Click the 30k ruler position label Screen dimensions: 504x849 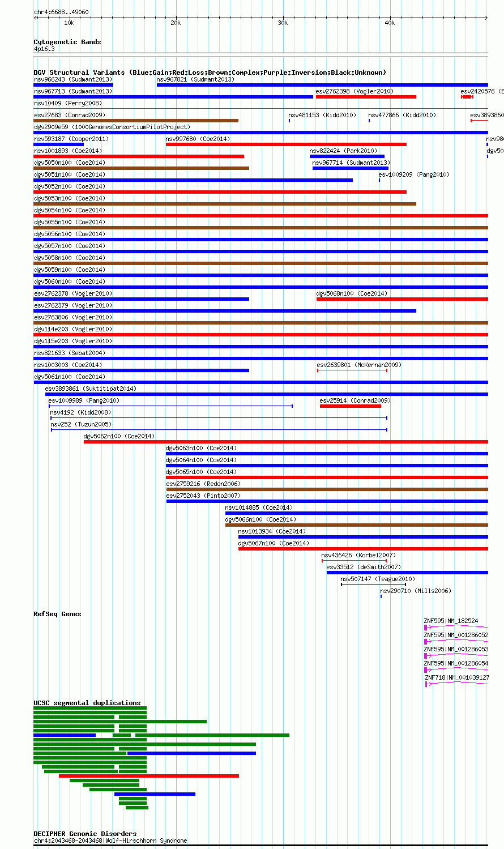click(283, 23)
